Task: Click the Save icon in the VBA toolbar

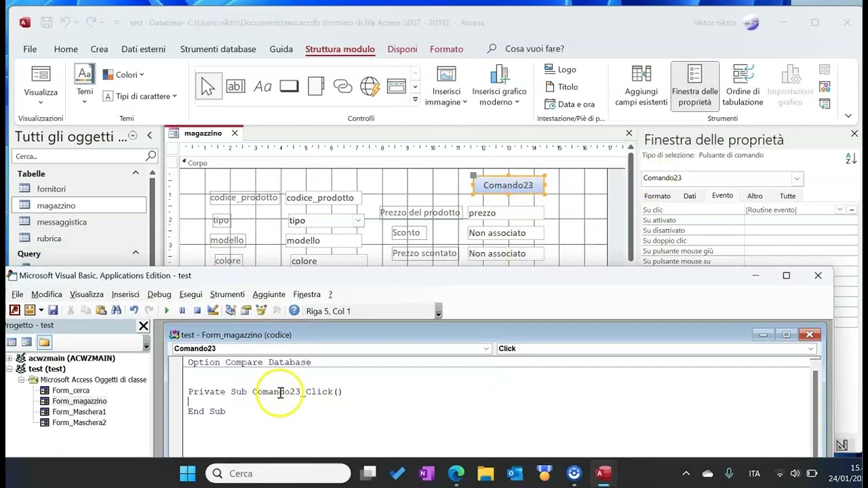Action: [53, 310]
